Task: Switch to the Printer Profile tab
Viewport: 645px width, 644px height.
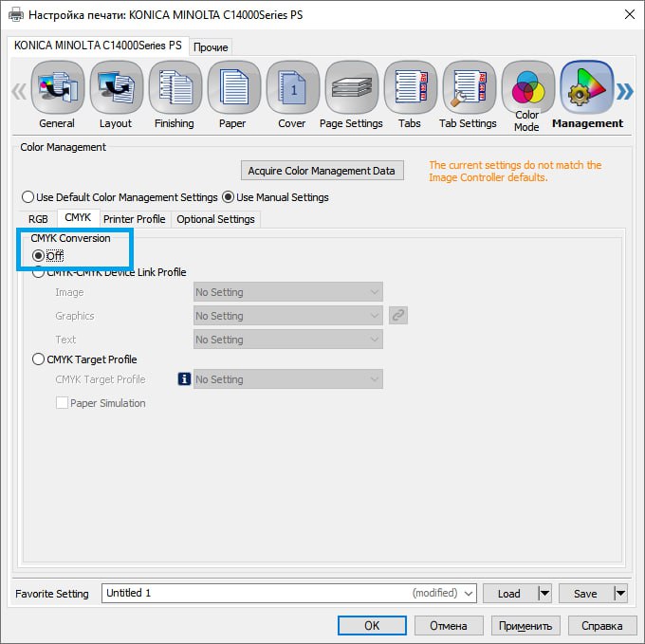Action: [135, 219]
